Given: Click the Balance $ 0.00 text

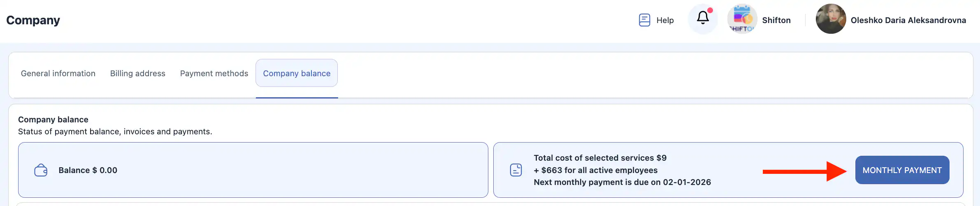Looking at the screenshot, I should tap(88, 170).
